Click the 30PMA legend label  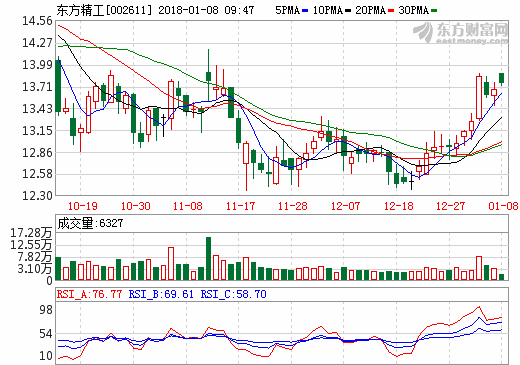point(413,10)
